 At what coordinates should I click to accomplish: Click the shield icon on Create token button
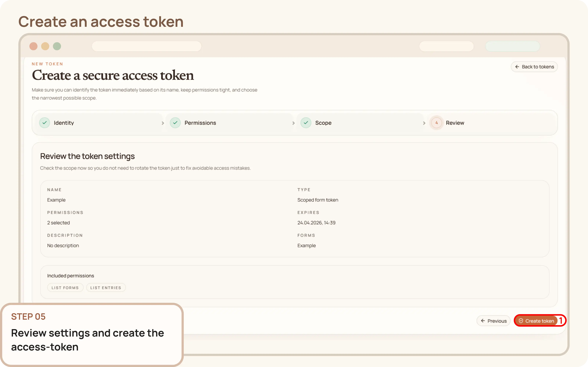[x=521, y=320]
